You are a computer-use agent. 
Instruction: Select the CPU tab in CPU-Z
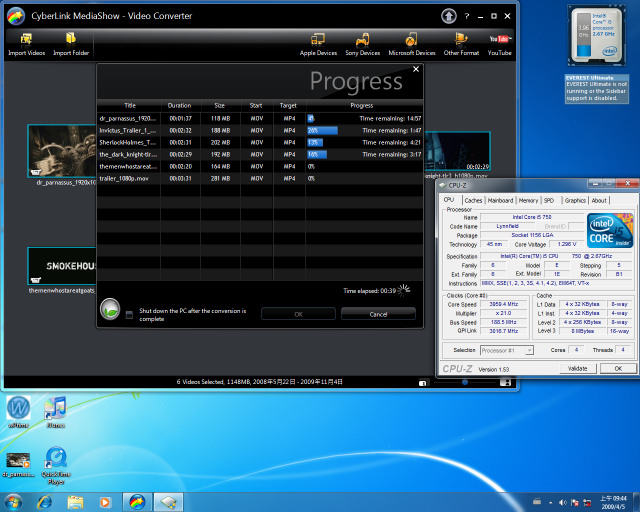point(449,200)
